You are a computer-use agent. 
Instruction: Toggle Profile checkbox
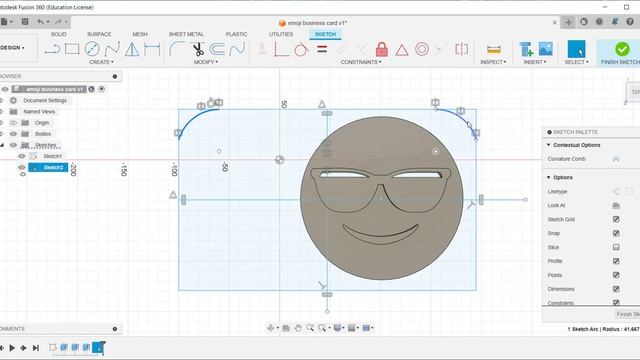[616, 261]
